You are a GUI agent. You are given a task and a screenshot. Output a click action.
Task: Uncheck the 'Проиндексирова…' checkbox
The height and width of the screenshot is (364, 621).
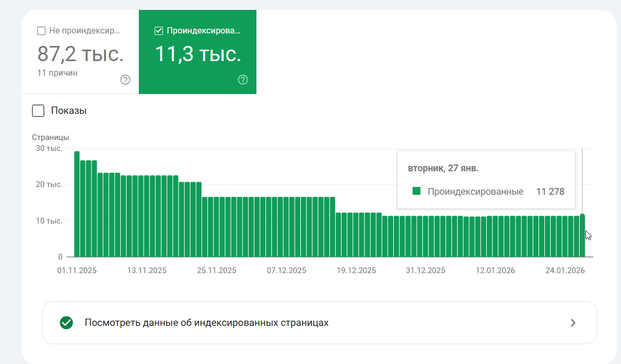coord(158,31)
